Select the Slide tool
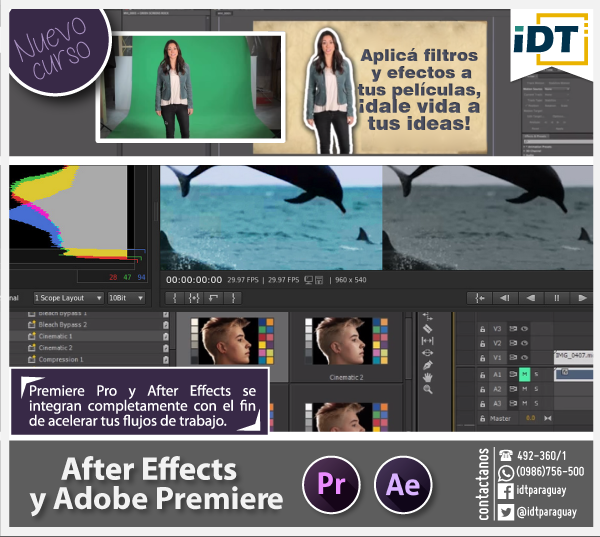Screen dimensions: 600x537 [x=427, y=353]
